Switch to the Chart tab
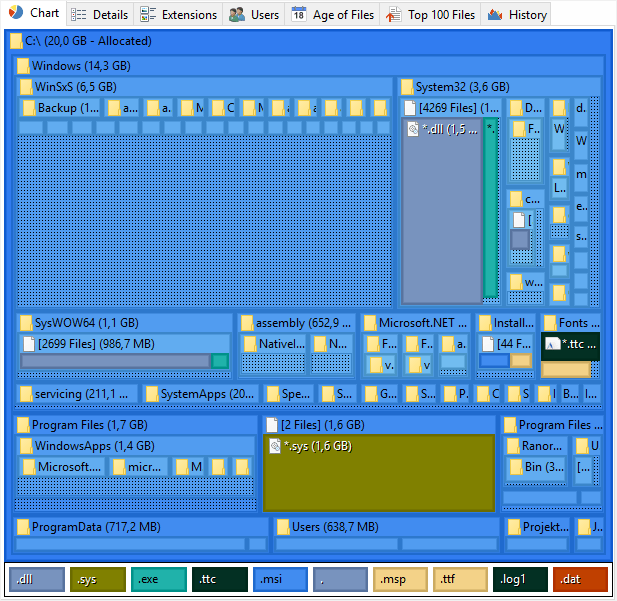The image size is (617, 601). click(x=34, y=14)
